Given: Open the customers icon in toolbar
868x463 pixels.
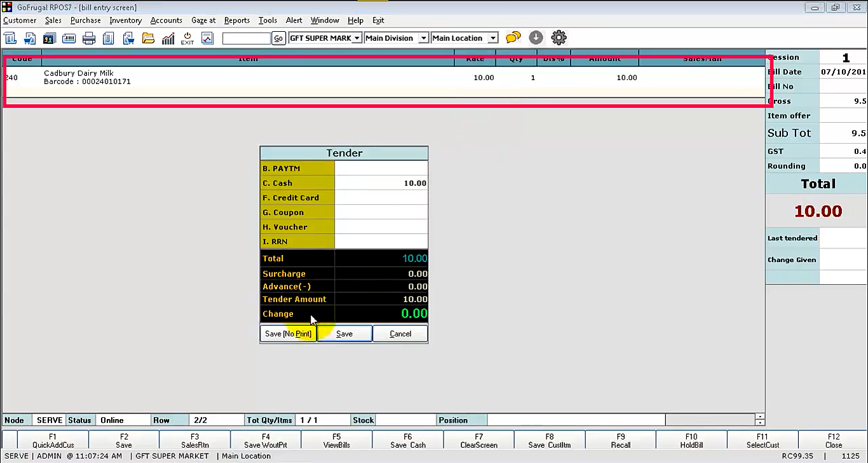Looking at the screenshot, I should click(49, 38).
